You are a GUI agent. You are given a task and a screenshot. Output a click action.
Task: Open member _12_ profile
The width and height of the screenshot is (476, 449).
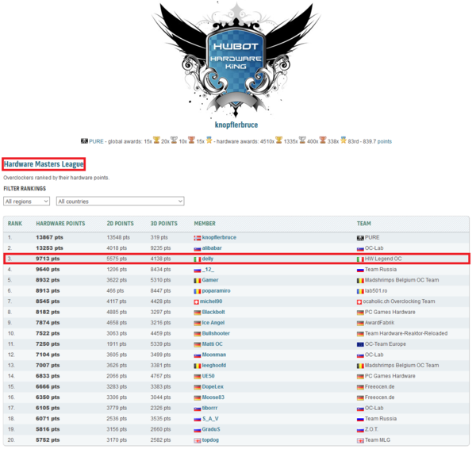(208, 269)
